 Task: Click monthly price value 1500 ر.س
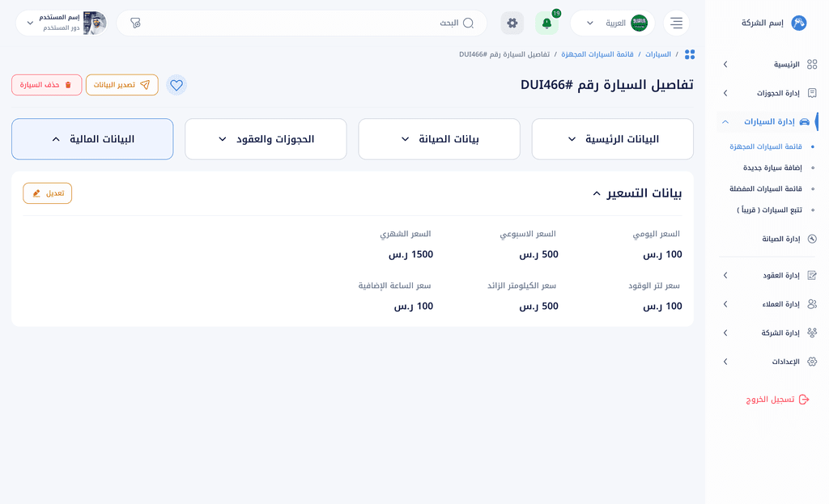410,255
